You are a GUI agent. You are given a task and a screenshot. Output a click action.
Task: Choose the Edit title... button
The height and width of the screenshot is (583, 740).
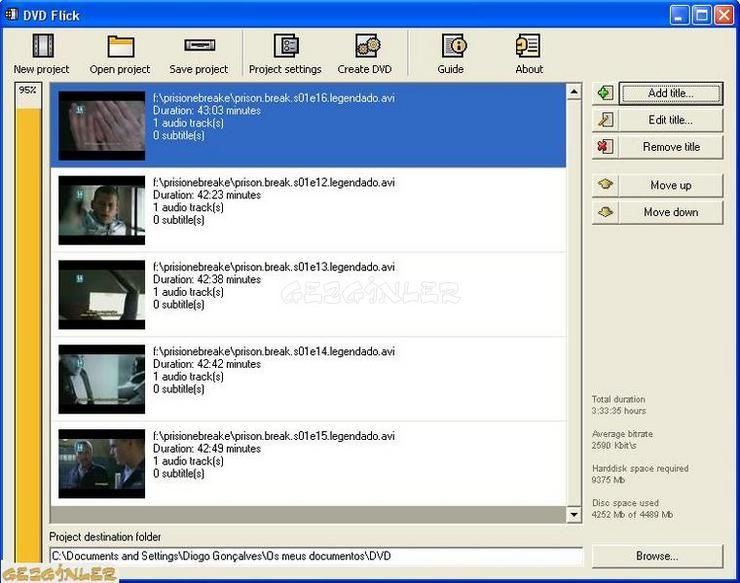(671, 120)
